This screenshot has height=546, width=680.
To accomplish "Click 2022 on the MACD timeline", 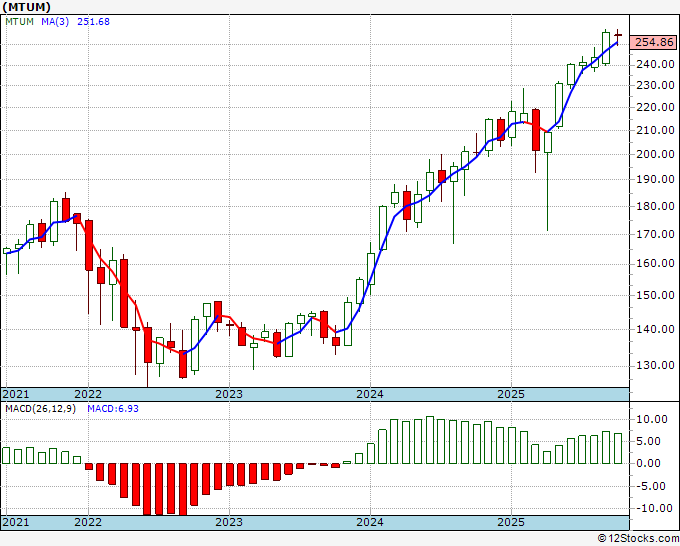I will point(88,522).
